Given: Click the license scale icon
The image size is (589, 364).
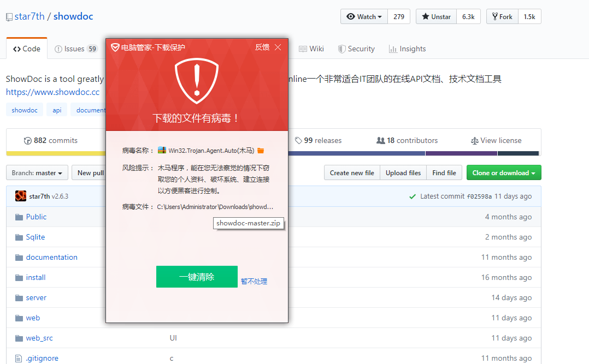Looking at the screenshot, I should [x=474, y=141].
